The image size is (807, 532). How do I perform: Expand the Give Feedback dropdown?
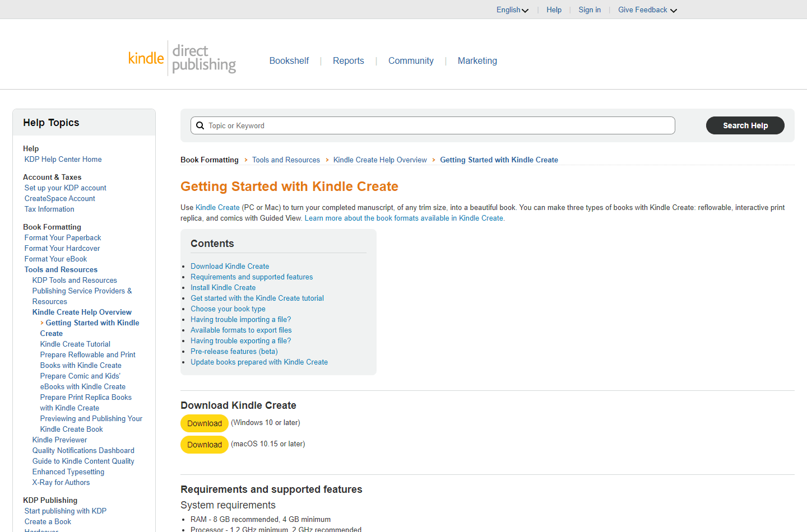coord(647,10)
